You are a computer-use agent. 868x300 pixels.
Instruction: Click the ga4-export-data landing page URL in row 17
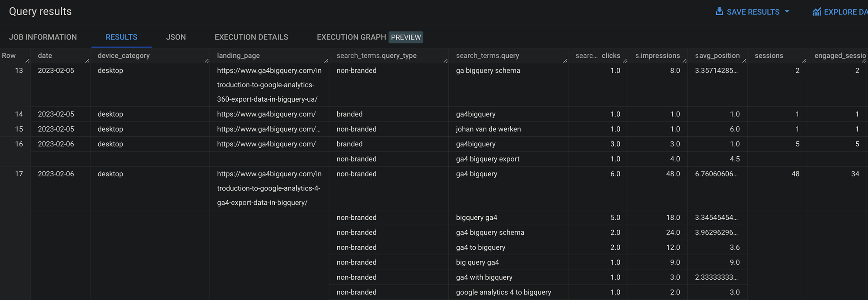[270, 188]
